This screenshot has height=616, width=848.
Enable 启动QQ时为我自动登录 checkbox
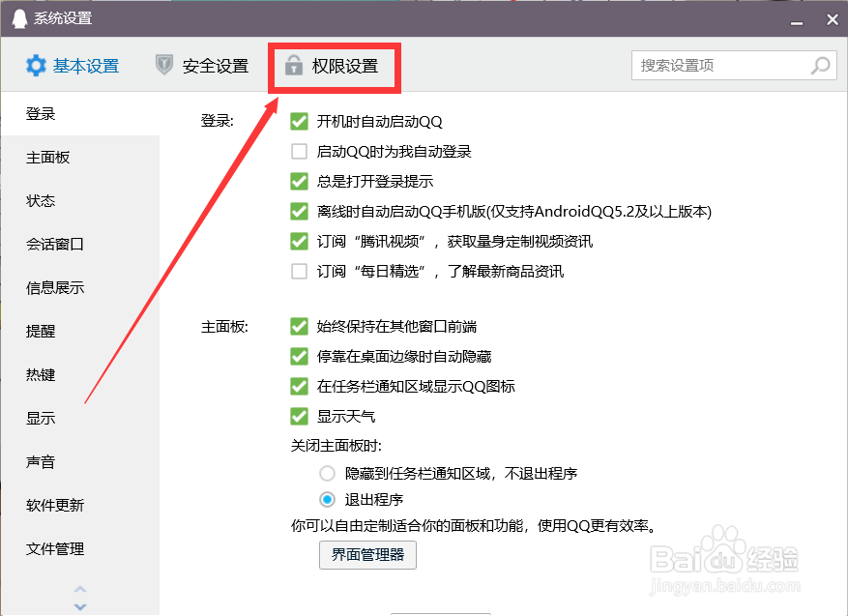pos(299,152)
